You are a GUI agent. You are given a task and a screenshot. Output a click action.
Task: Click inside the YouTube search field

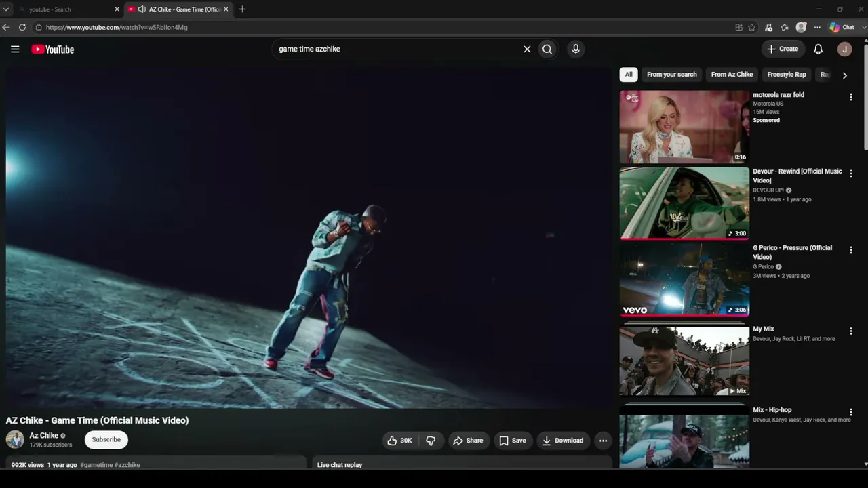click(x=397, y=49)
